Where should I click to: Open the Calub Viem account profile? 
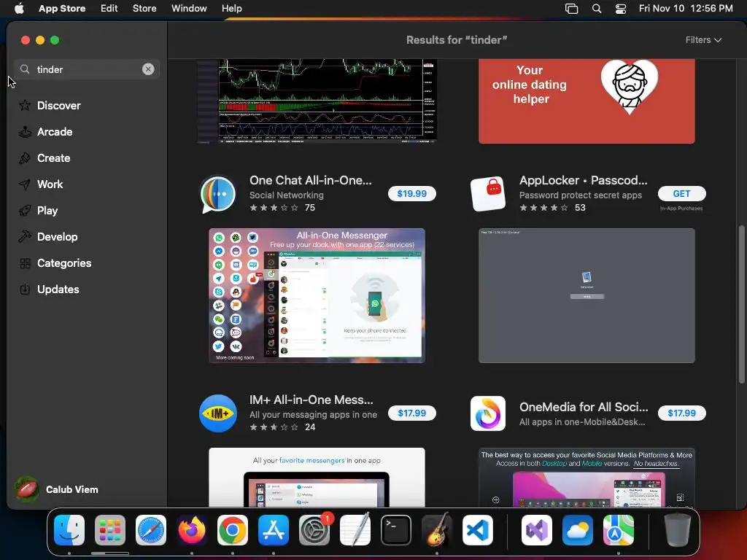coord(57,489)
